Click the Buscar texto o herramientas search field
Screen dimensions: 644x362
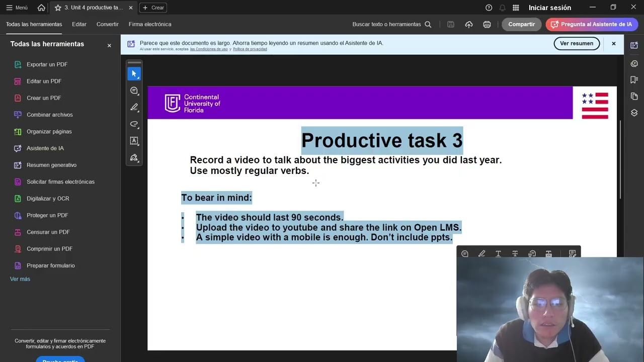[392, 24]
